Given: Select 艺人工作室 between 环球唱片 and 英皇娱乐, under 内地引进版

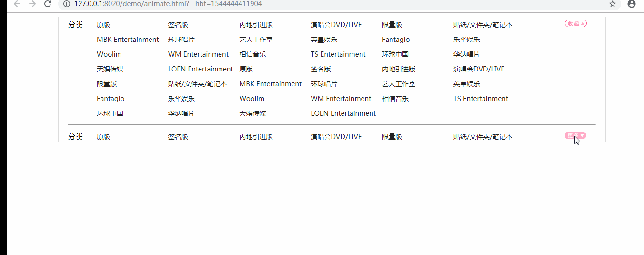Looking at the screenshot, I should (256, 40).
